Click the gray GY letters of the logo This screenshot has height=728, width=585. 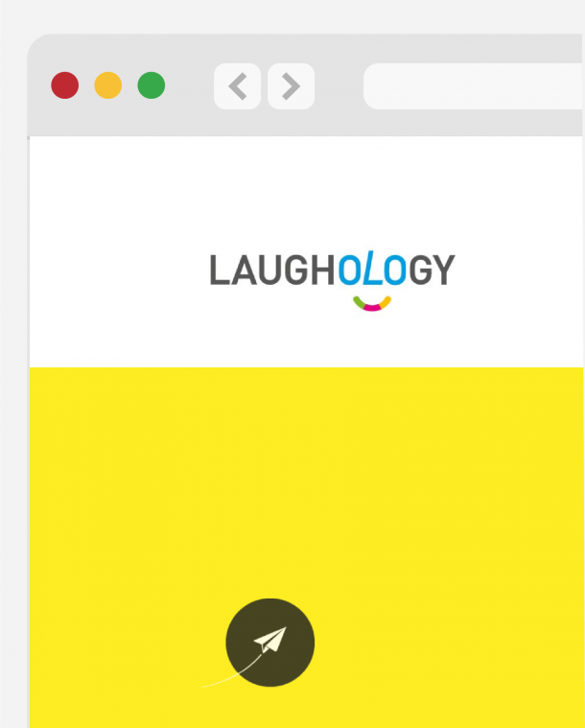tap(433, 270)
